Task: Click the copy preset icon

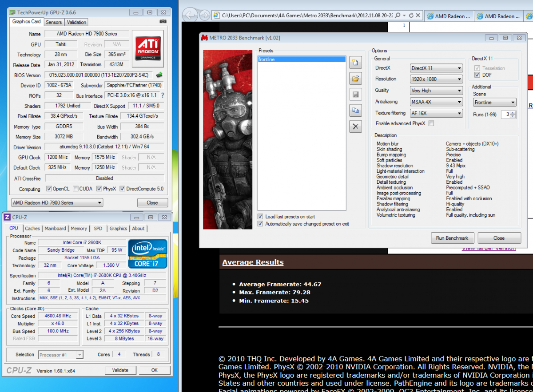Action: pyautogui.click(x=355, y=110)
